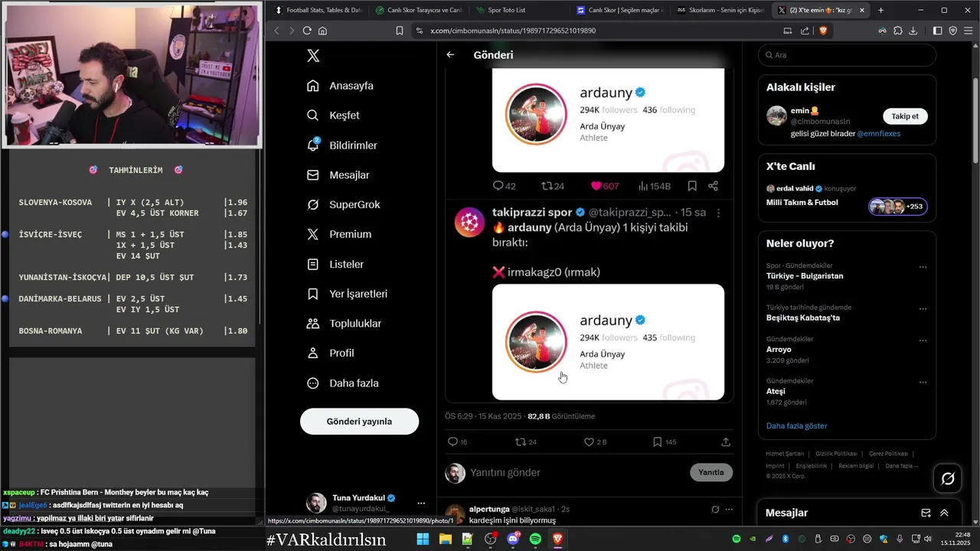Open alpertunga reply options menu
The height and width of the screenshot is (551, 980).
point(729,509)
